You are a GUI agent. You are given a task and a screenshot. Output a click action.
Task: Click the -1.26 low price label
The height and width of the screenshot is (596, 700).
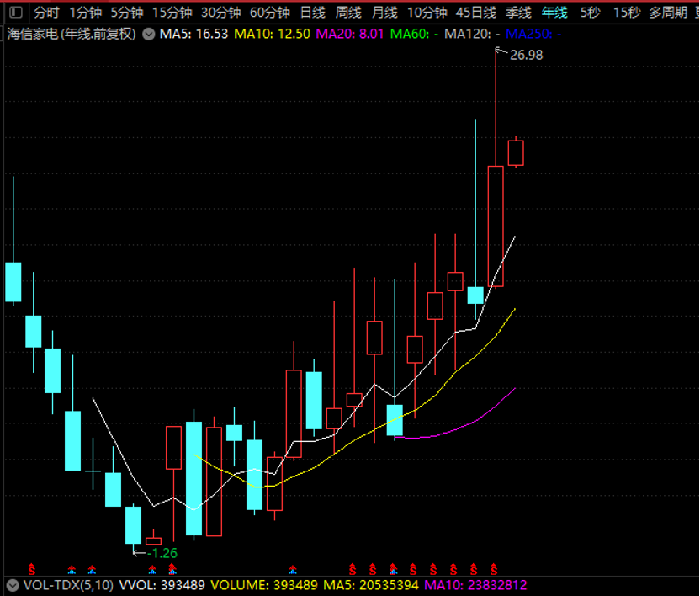[x=162, y=553]
